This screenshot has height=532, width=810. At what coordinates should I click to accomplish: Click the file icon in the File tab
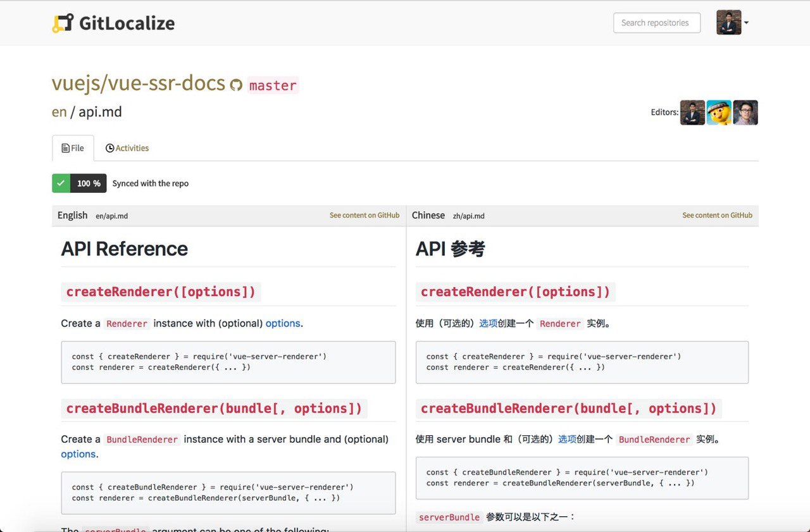65,148
